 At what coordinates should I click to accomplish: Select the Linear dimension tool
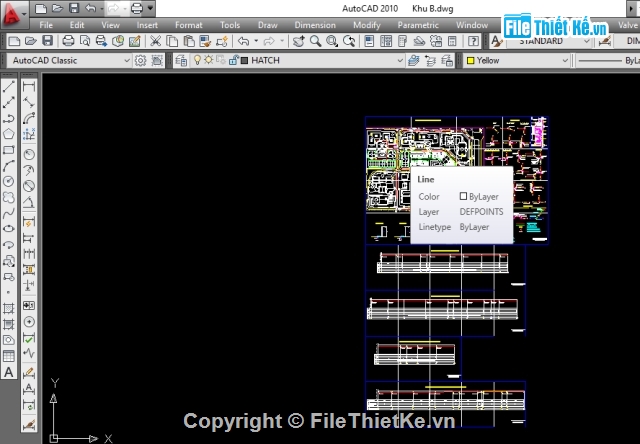click(x=29, y=86)
